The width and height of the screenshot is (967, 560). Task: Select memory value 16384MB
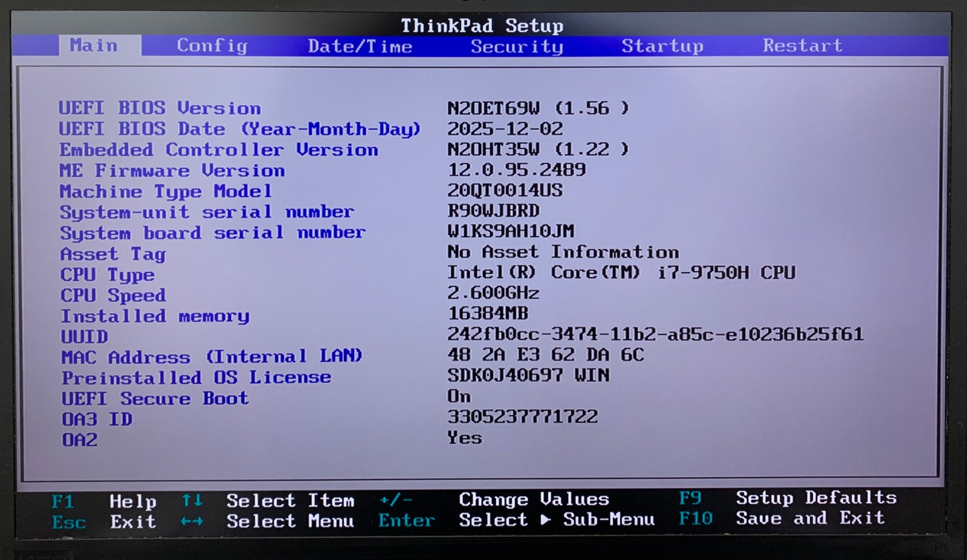point(488,314)
